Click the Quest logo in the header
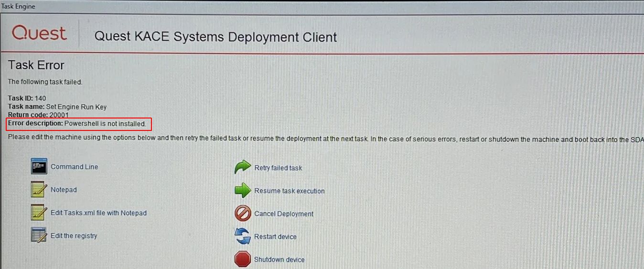 [39, 34]
